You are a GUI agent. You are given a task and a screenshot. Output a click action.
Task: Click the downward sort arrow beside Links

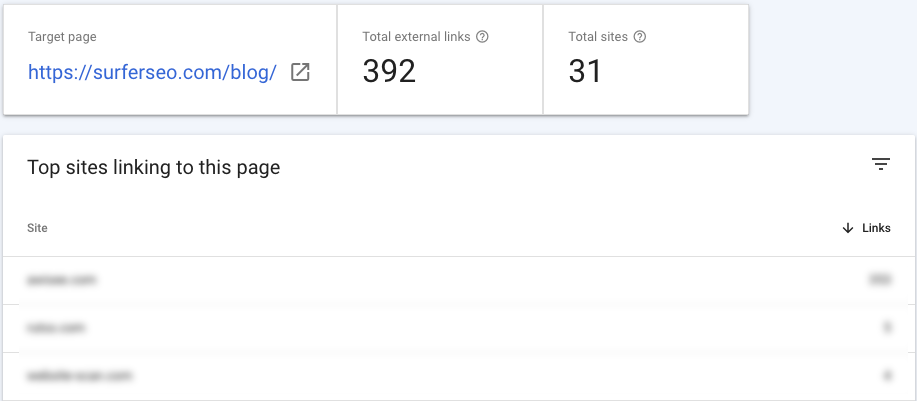[x=847, y=228]
